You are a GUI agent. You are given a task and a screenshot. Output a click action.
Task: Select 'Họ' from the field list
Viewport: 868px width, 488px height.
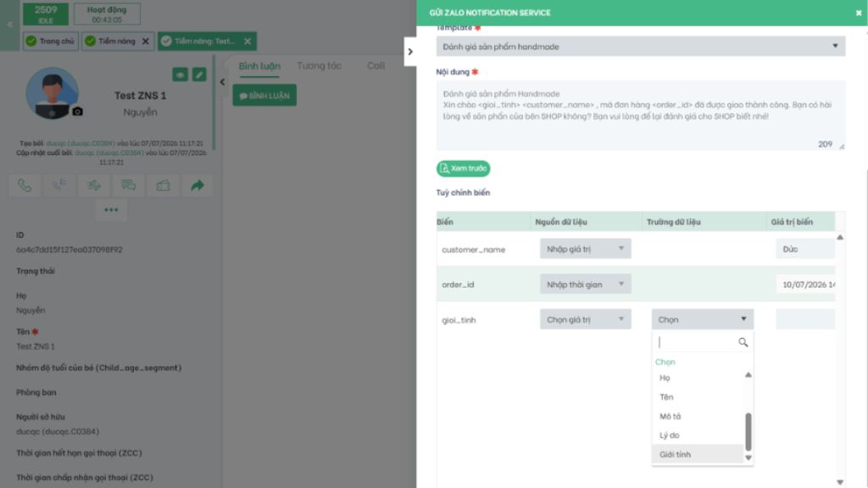tap(698, 378)
